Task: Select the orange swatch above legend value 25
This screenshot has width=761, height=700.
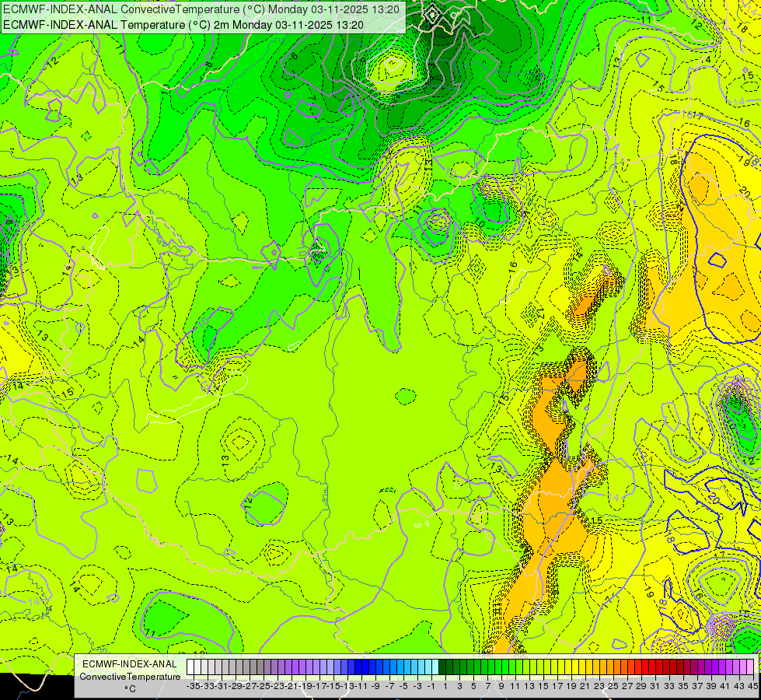Action: tap(610, 667)
